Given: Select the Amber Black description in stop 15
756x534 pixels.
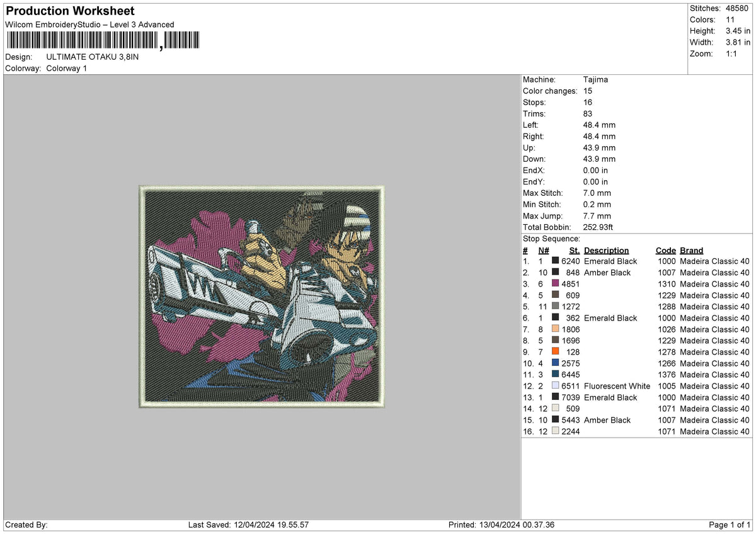Looking at the screenshot, I should tap(607, 420).
